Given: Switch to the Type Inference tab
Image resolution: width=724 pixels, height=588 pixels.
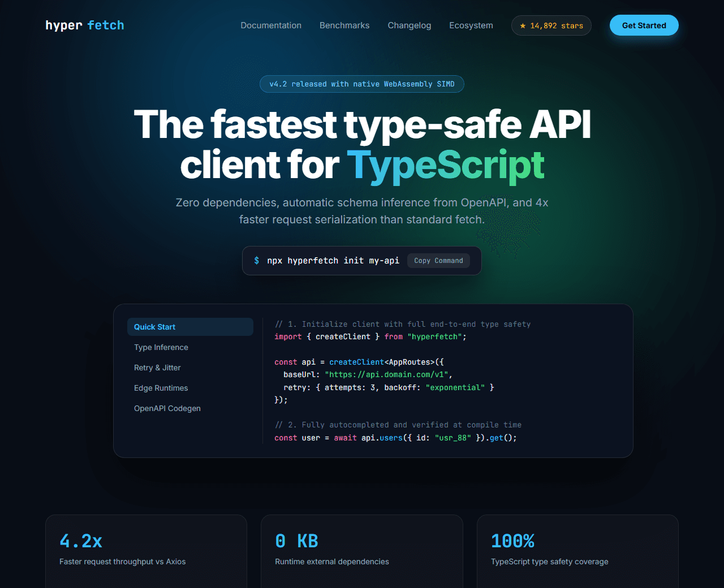Looking at the screenshot, I should (190, 347).
